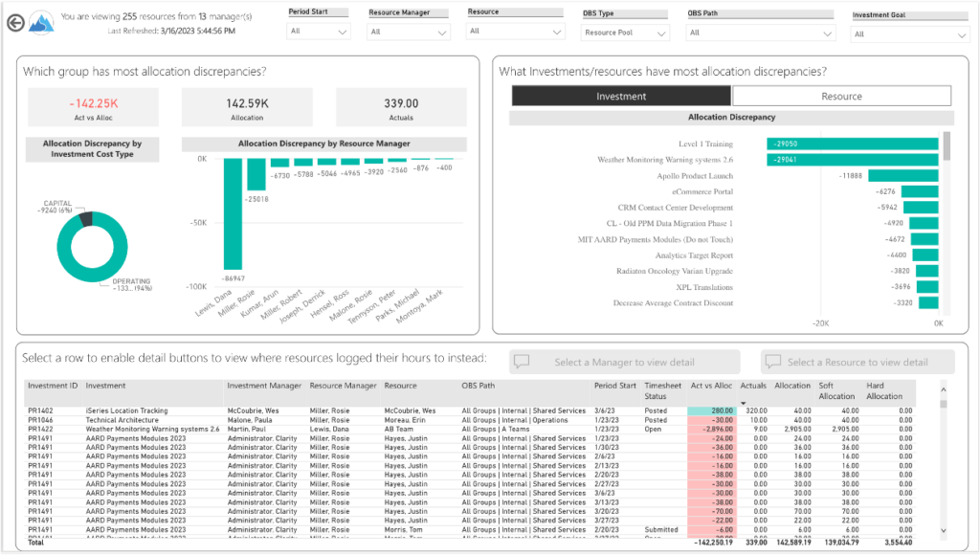980x555 pixels.
Task: Select the Investment tab
Action: coord(622,95)
